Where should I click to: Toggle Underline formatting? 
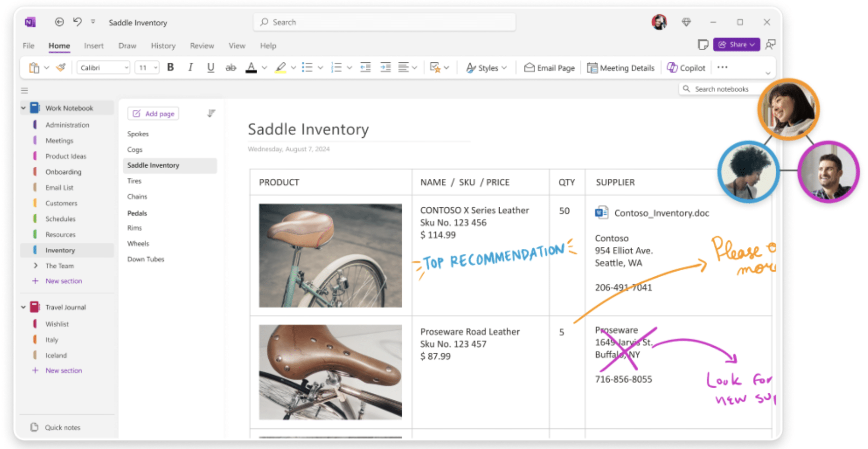tap(211, 67)
